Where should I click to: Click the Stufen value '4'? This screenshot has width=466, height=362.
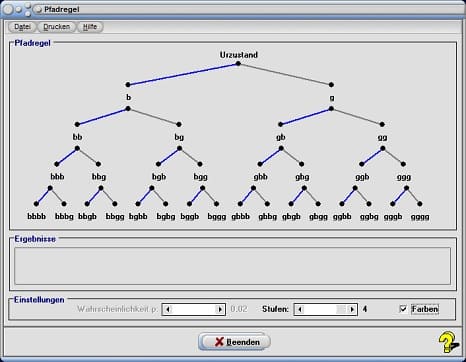(x=365, y=309)
